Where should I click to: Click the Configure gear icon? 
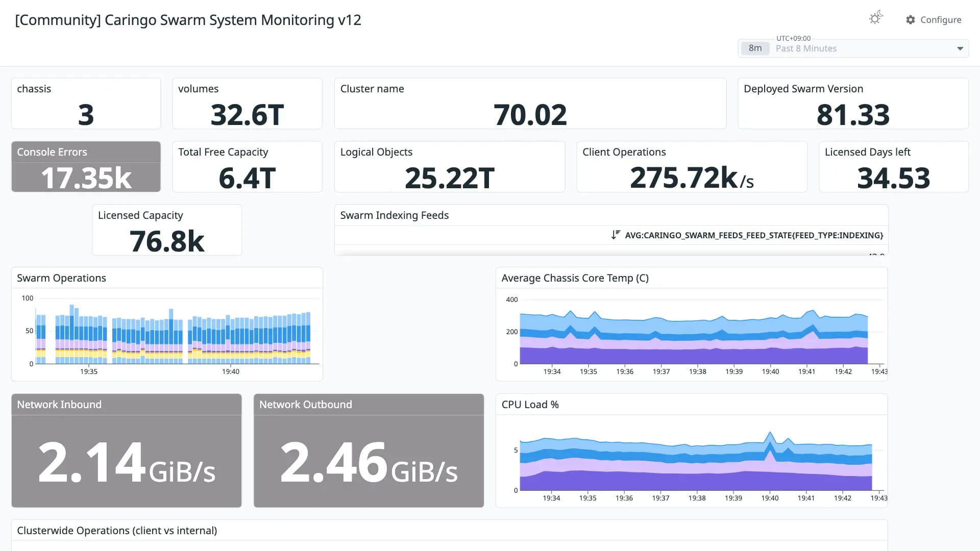point(911,20)
